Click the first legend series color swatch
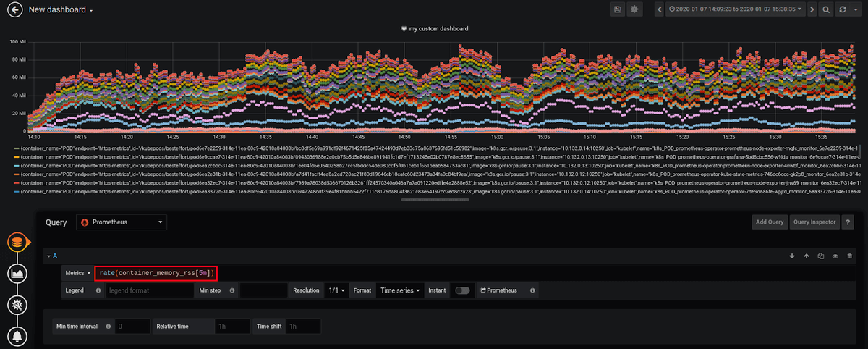Viewport: 868px width, 349px height. 16,148
